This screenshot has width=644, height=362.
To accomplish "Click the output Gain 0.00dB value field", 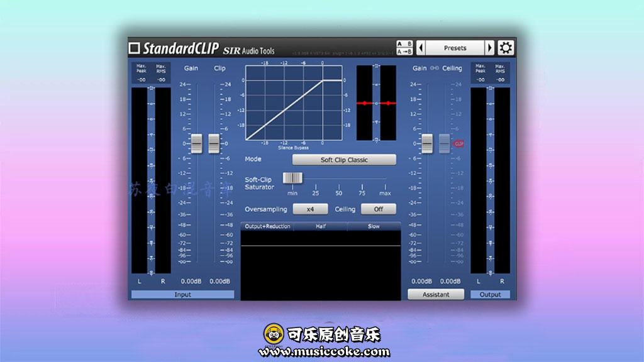I will pos(422,281).
